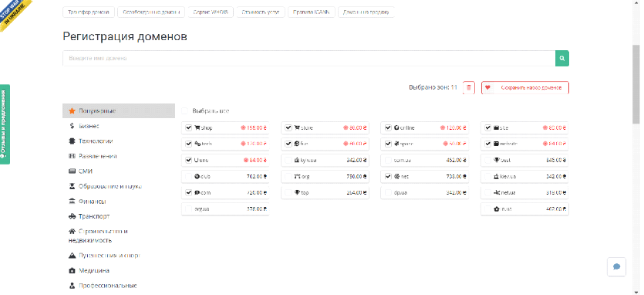Uncheck the store domain checkbox
Image resolution: width=644 pixels, height=295 pixels.
point(288,128)
